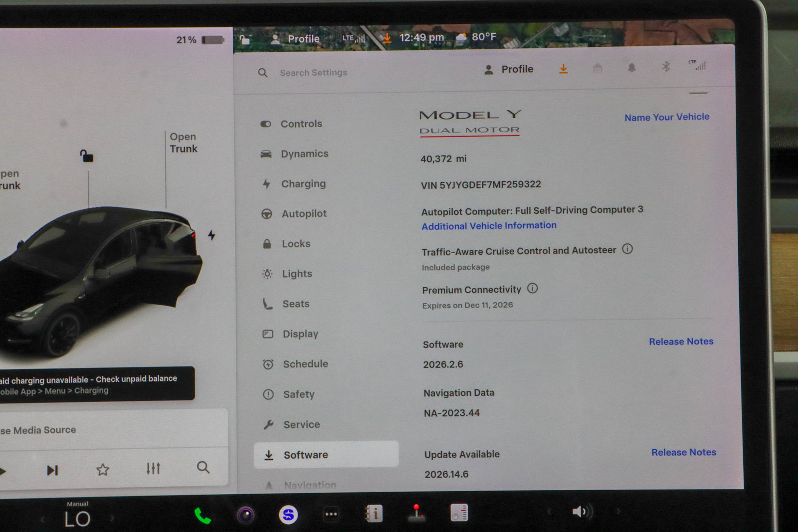Viewport: 798px width, 532px height.
Task: Tap the Profile button in top status bar
Action: click(295, 39)
